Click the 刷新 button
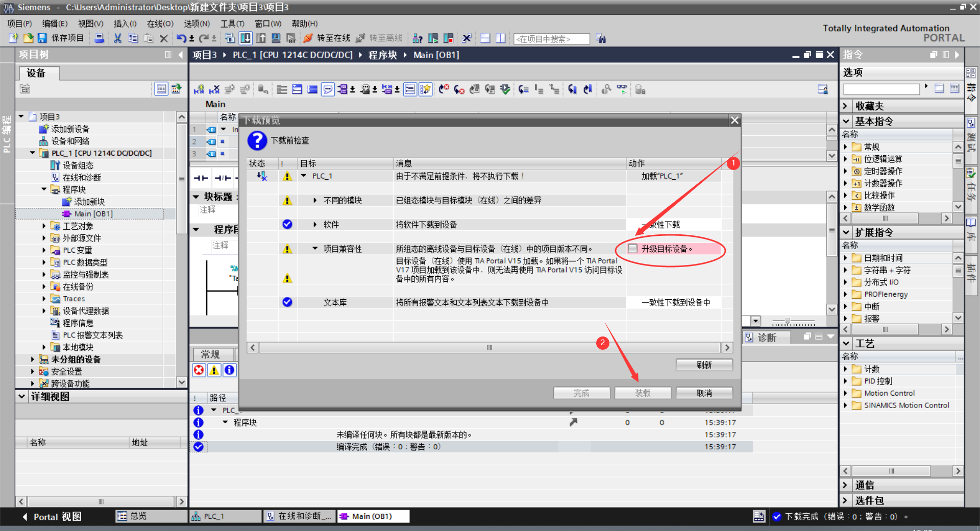The height and width of the screenshot is (531, 980). 704,365
